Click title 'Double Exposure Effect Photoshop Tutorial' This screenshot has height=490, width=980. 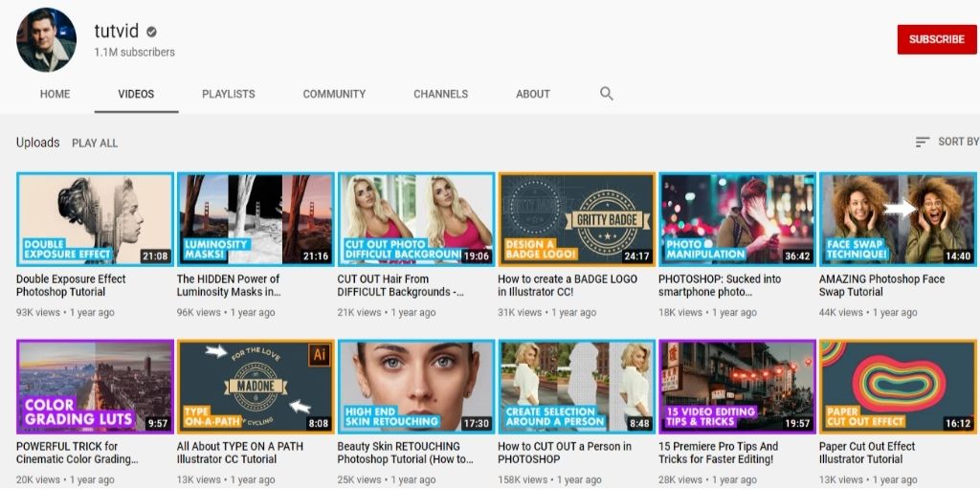(71, 285)
